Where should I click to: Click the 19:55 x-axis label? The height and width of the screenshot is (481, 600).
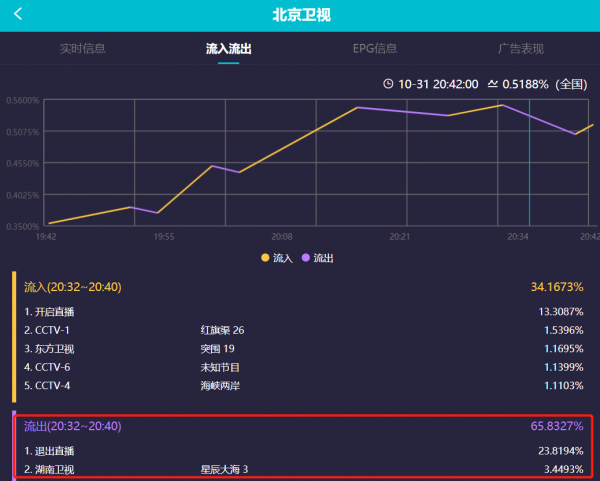click(164, 237)
